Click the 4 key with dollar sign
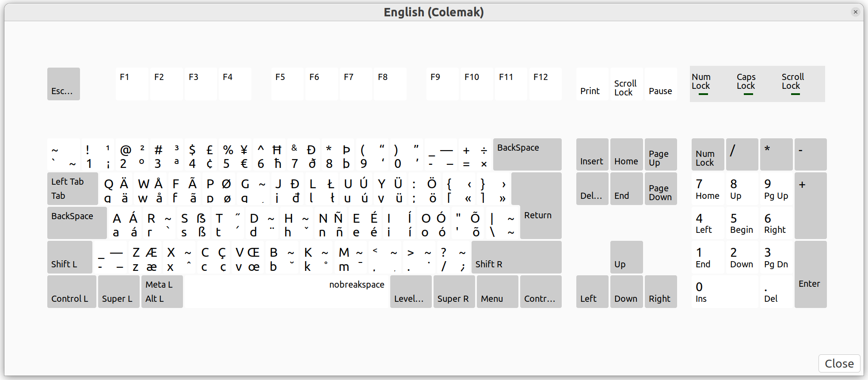The height and width of the screenshot is (380, 868). click(x=201, y=155)
